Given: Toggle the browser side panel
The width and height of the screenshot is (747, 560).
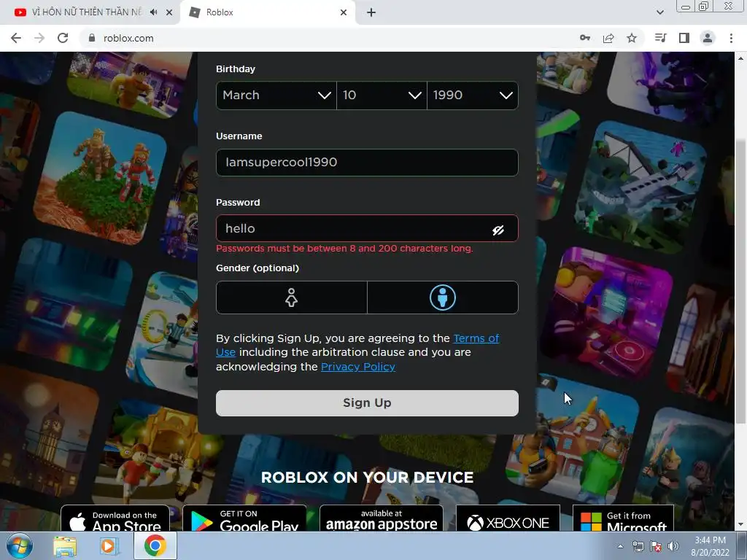Looking at the screenshot, I should click(x=684, y=38).
